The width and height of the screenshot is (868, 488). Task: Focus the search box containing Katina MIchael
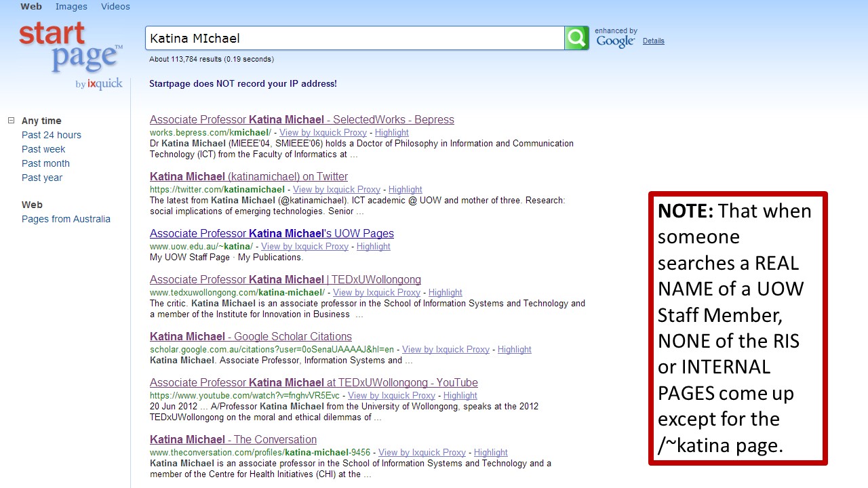[355, 38]
